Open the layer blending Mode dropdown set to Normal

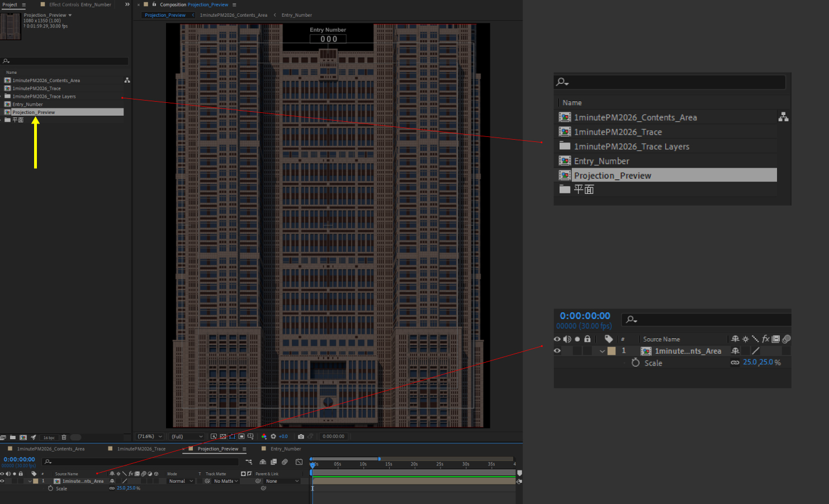(181, 481)
